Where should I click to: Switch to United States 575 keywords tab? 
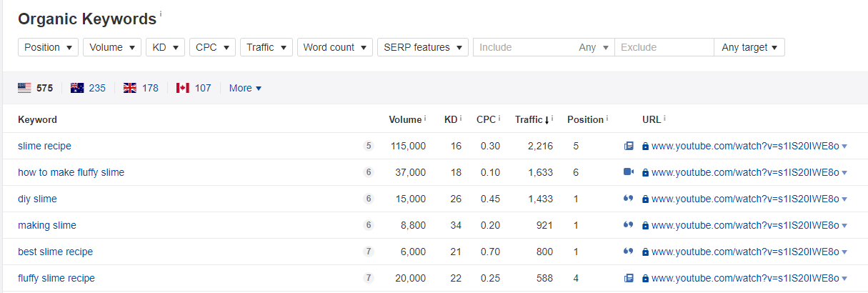(36, 88)
